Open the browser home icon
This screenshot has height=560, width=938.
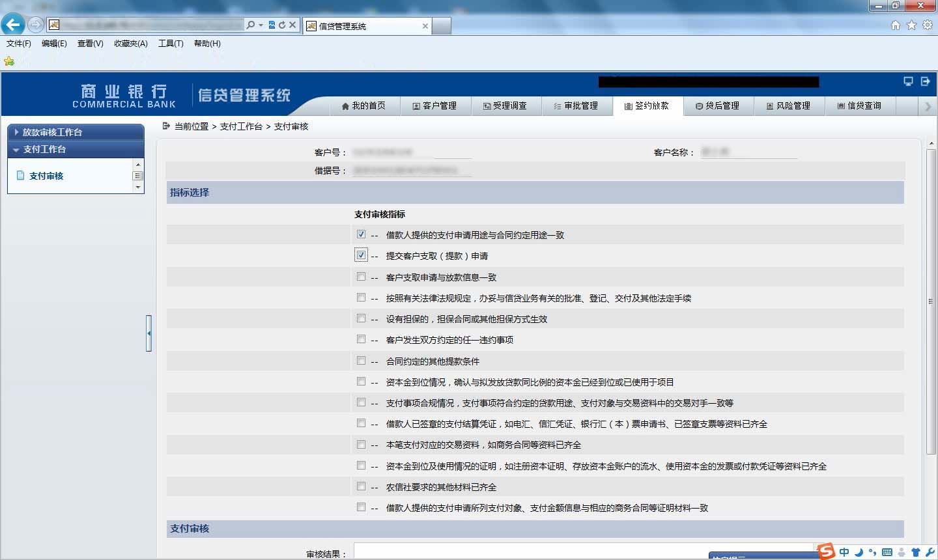click(x=896, y=25)
